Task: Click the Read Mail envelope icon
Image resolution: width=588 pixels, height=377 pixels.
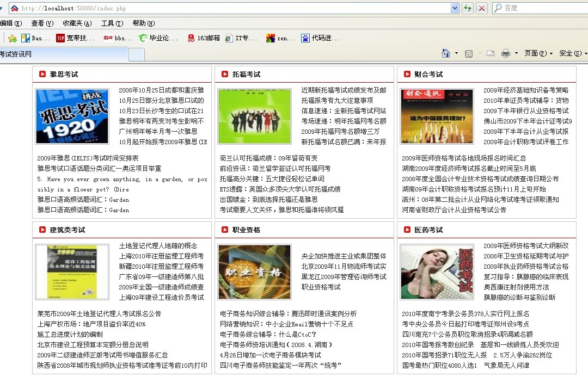Action: 490,53
